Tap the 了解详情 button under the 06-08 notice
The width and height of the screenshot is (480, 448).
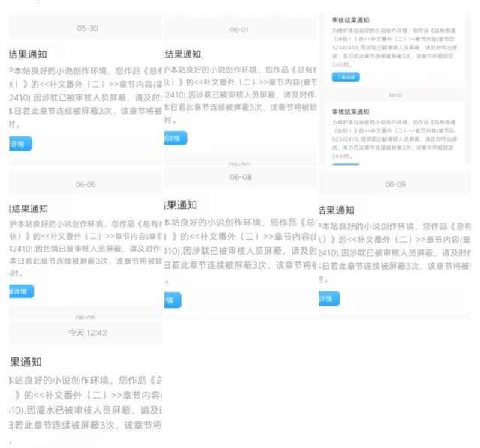172,300
